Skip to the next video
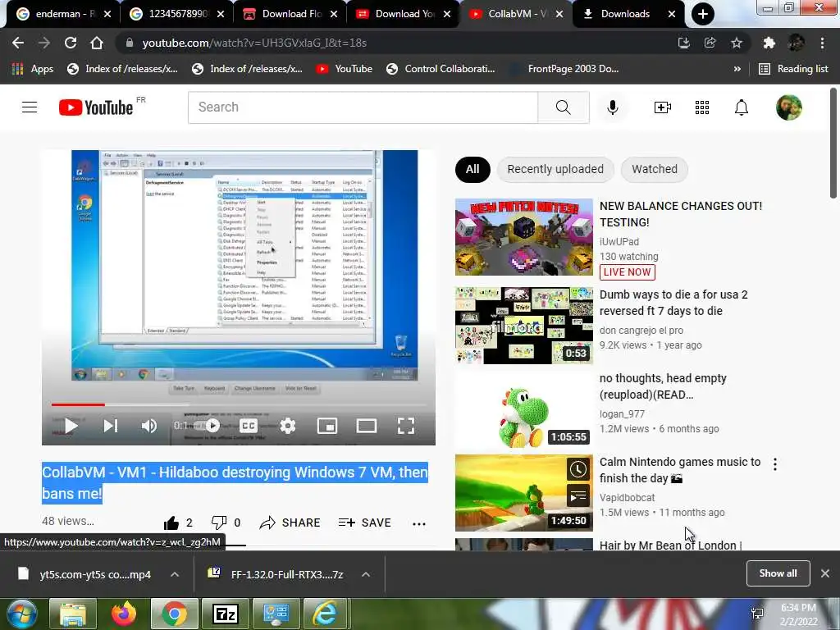This screenshot has height=630, width=840. [111, 426]
